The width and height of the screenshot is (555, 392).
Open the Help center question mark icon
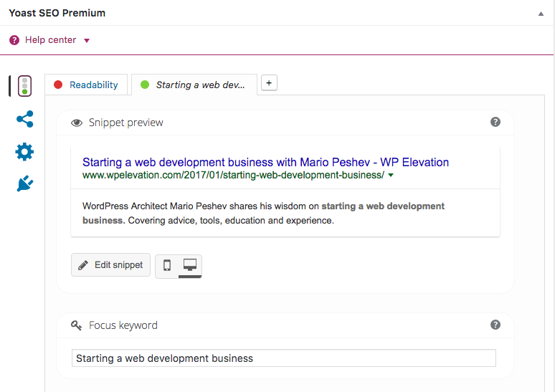[14, 40]
